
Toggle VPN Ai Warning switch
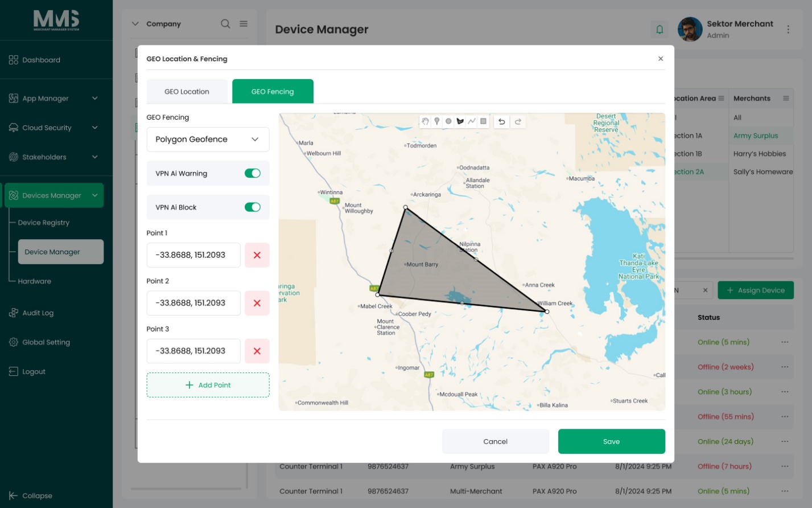(x=253, y=173)
